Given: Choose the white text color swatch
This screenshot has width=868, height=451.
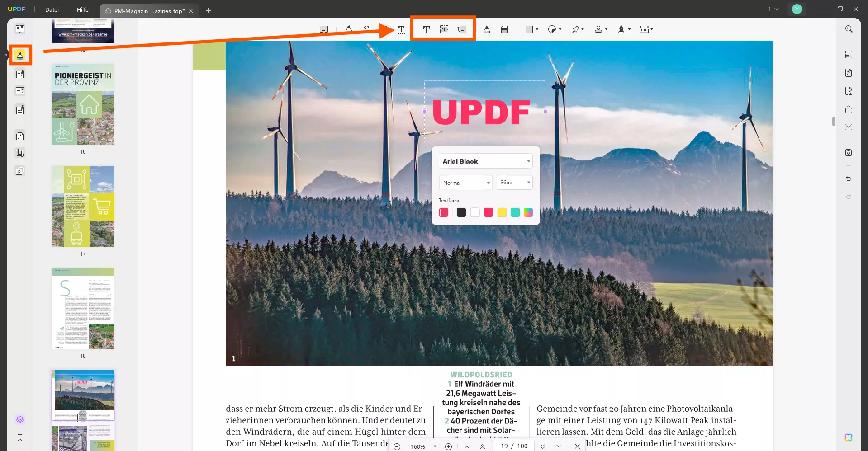Looking at the screenshot, I should 475,212.
